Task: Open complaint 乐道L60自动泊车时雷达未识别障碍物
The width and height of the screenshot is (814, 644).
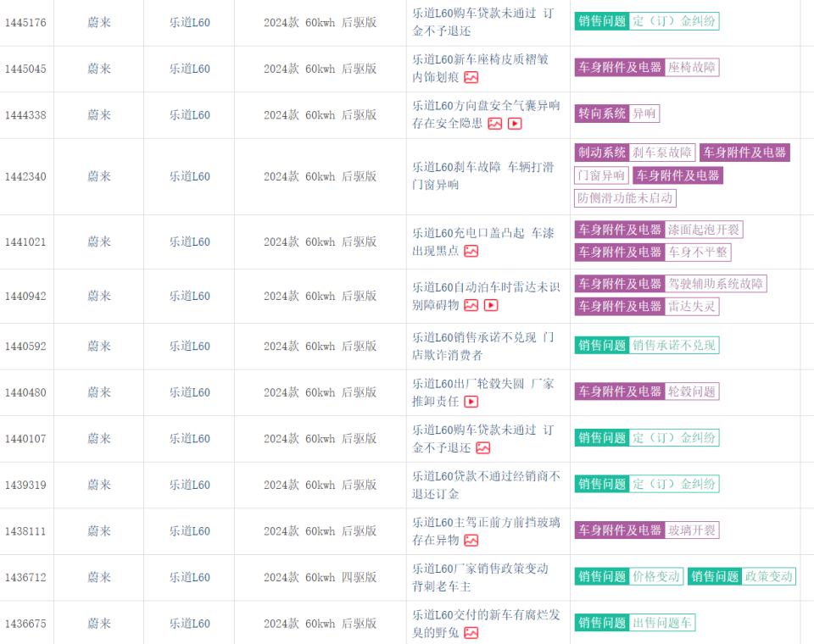Action: pos(486,296)
